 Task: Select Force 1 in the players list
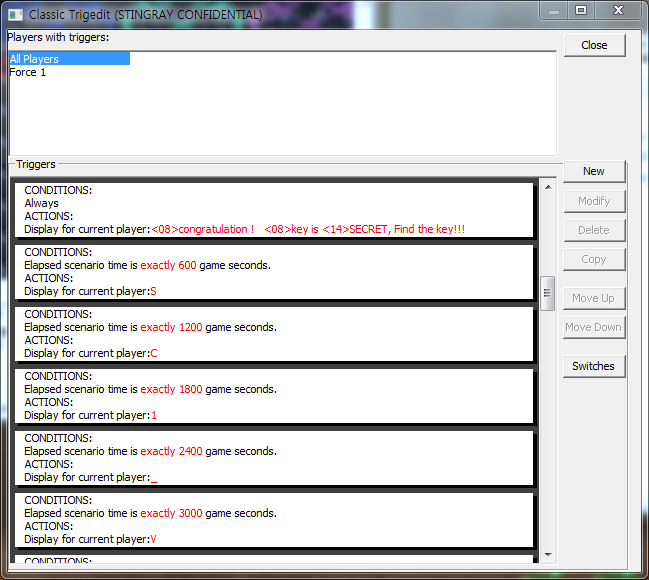click(x=28, y=72)
